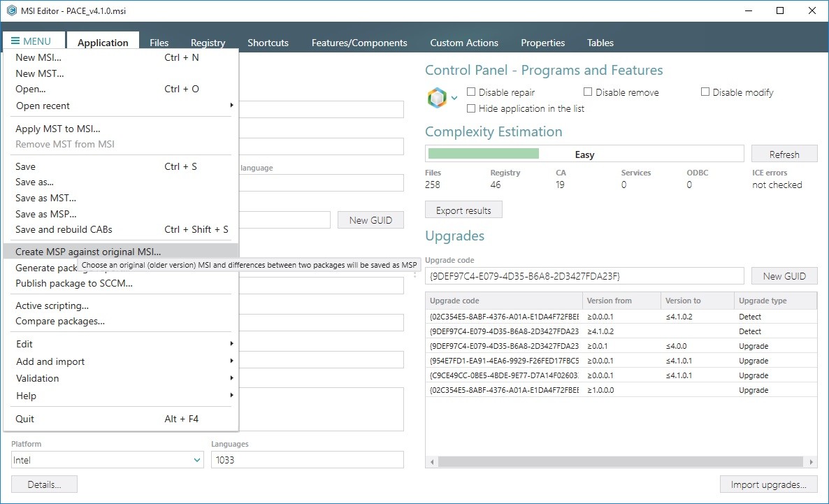Select Apply MST to MSI...
The height and width of the screenshot is (504, 829).
point(120,129)
